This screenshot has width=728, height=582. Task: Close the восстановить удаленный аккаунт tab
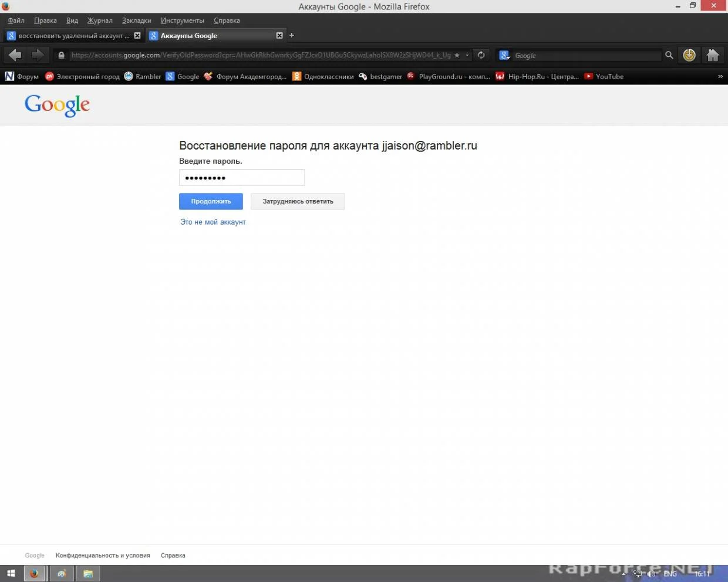pos(137,35)
